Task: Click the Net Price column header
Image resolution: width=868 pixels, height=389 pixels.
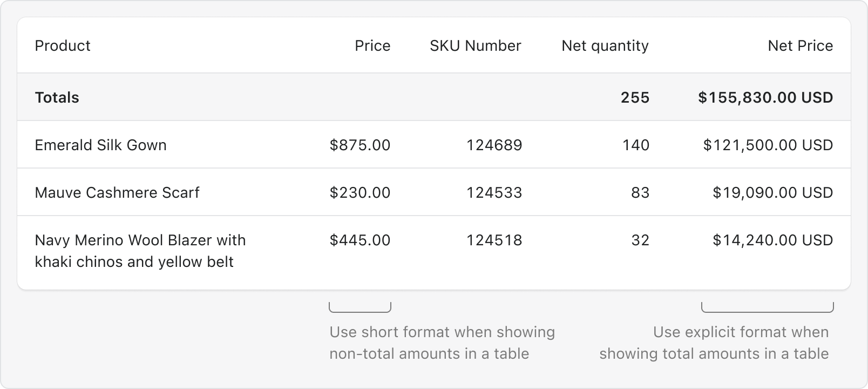Action: pyautogui.click(x=801, y=45)
